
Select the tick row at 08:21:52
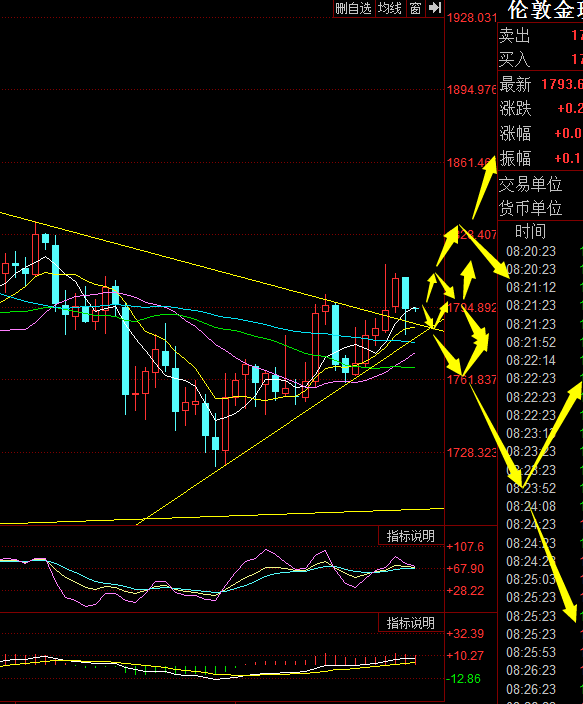coord(544,343)
